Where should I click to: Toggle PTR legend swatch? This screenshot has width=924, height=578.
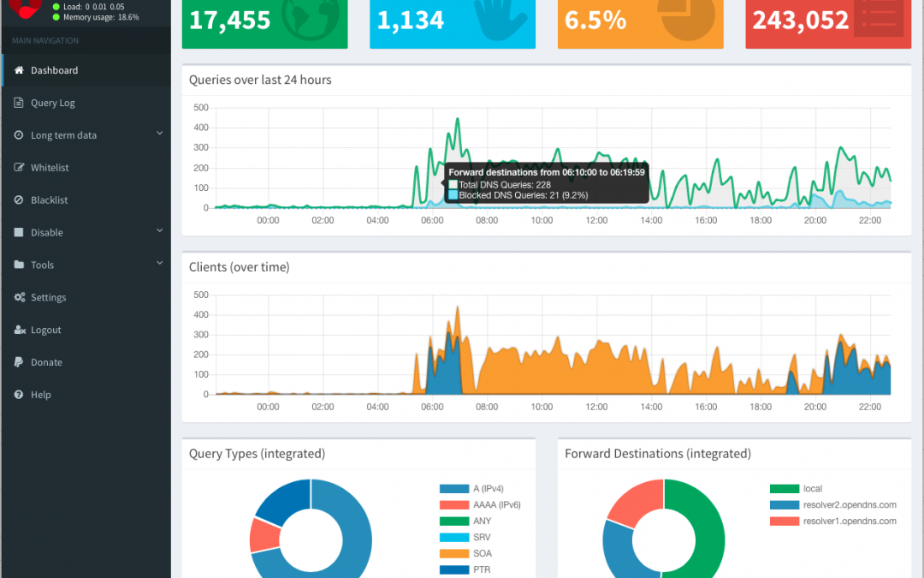click(x=453, y=569)
